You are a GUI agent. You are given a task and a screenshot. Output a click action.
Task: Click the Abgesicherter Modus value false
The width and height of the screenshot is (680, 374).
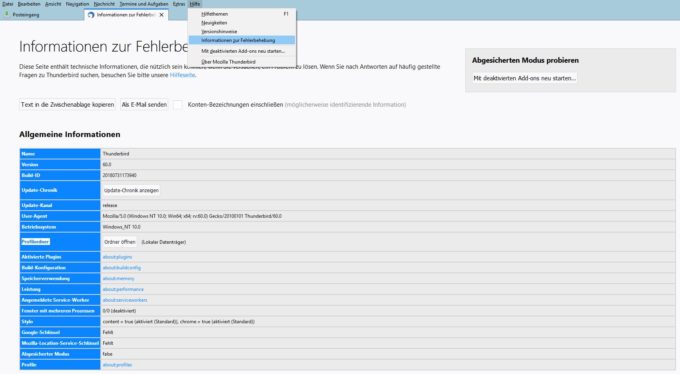pyautogui.click(x=108, y=354)
